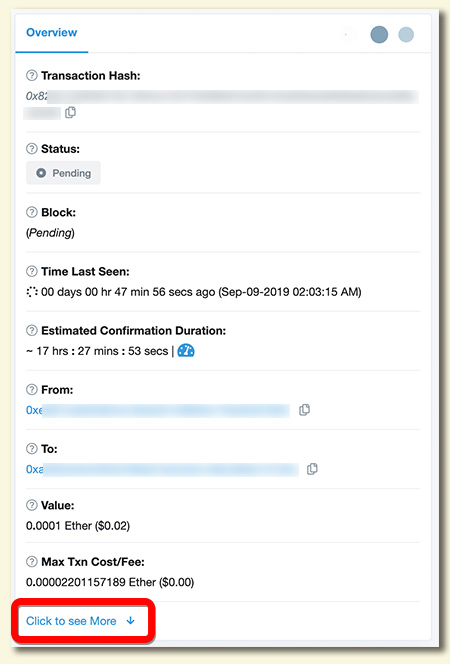
Task: Click help icon beside Transaction Hash
Action: (32, 75)
